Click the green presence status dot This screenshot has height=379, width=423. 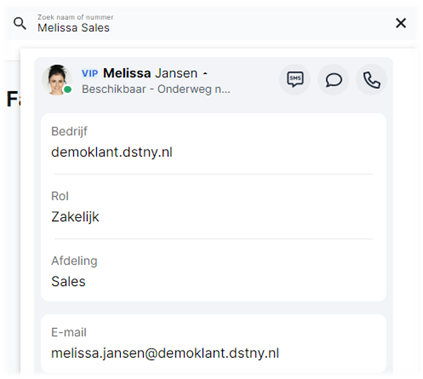coord(68,90)
